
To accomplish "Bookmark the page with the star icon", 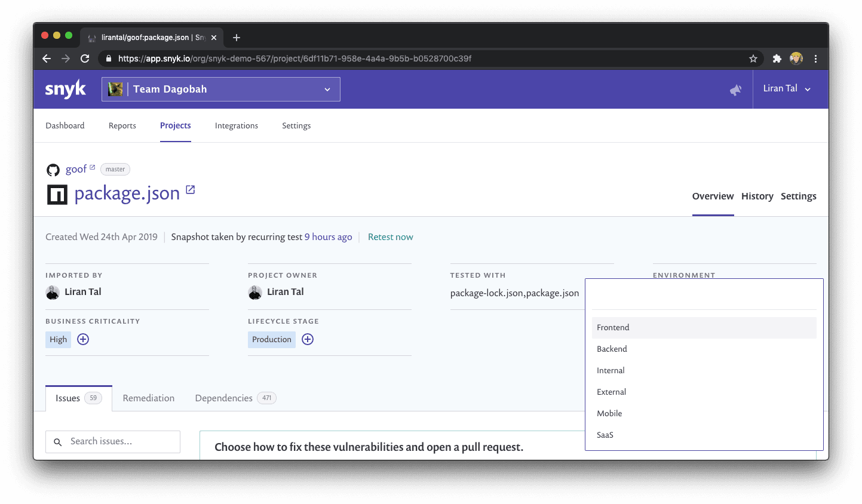I will tap(753, 59).
